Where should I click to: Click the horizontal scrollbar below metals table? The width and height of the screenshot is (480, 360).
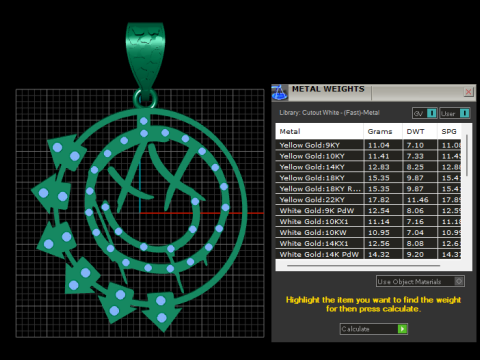[x=363, y=266]
